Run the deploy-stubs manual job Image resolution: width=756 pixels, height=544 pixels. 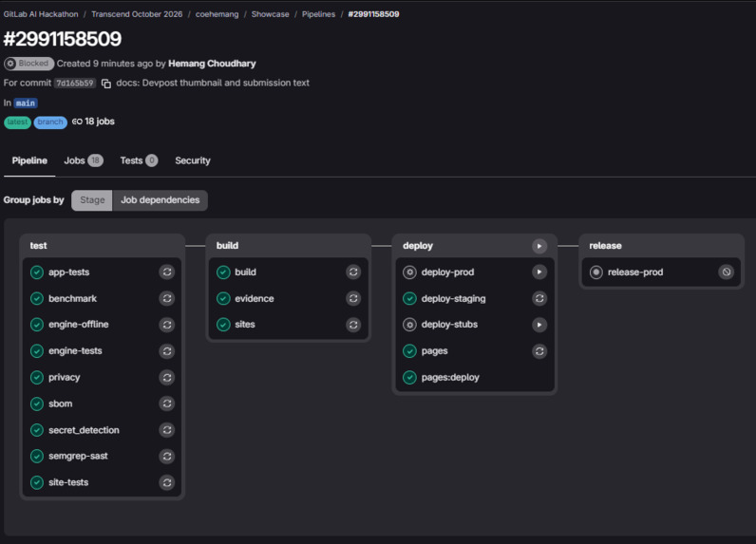coord(539,325)
